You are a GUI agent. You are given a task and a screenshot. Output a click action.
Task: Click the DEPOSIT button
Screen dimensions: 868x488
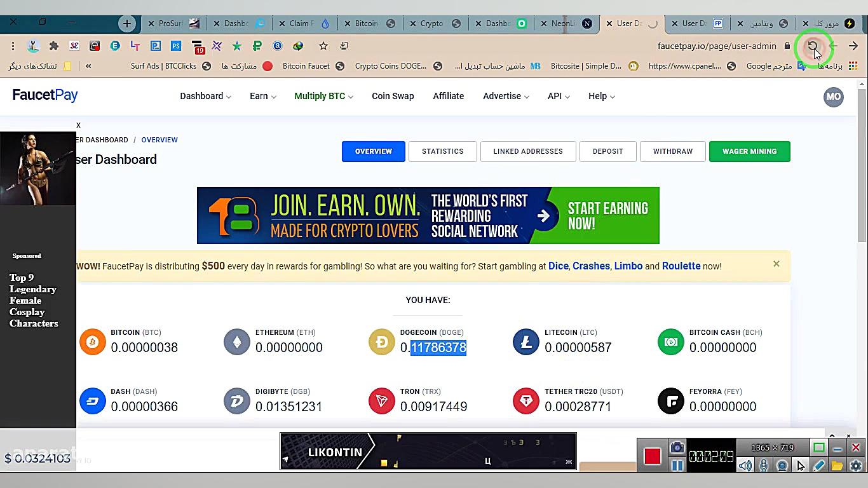[608, 151]
